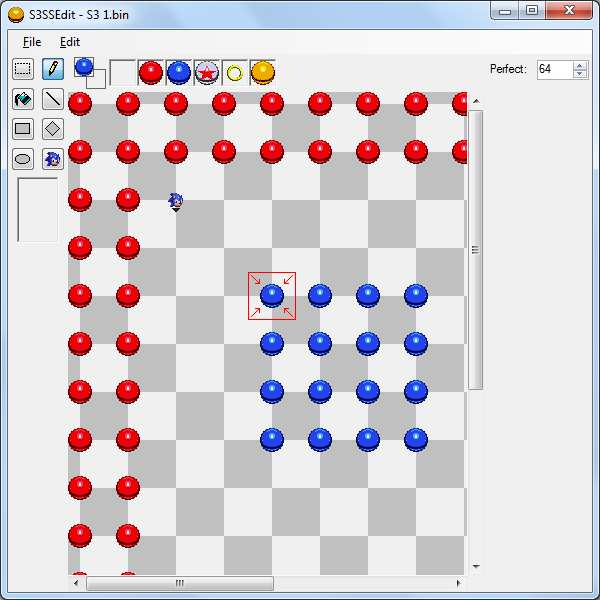The image size is (600, 600).
Task: Increase the Perfect value with up arrow
Action: point(580,65)
